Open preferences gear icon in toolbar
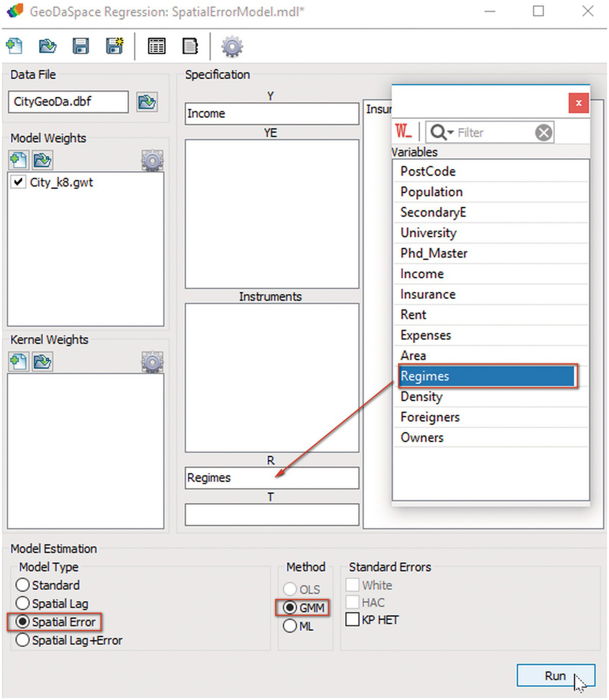The height and width of the screenshot is (700, 609). 232,47
